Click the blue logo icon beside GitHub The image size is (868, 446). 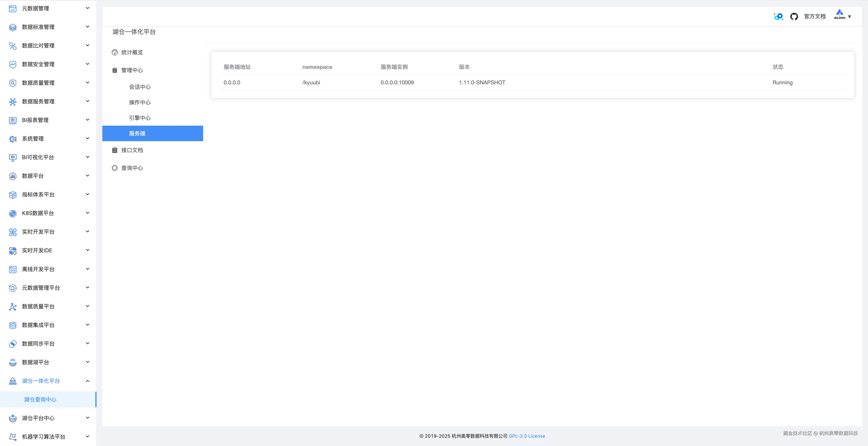coord(778,16)
